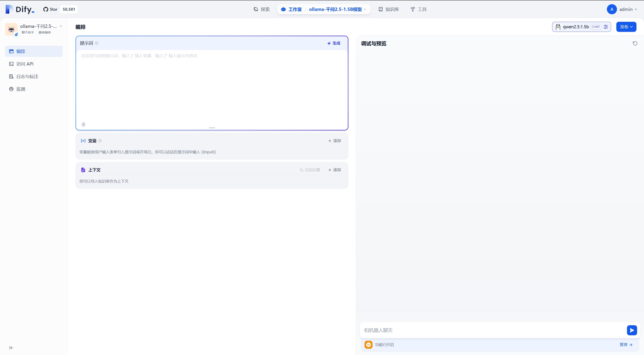Open the qwen2.5:1.5b model selector
Viewport: 644px width, 355px height.
581,27
